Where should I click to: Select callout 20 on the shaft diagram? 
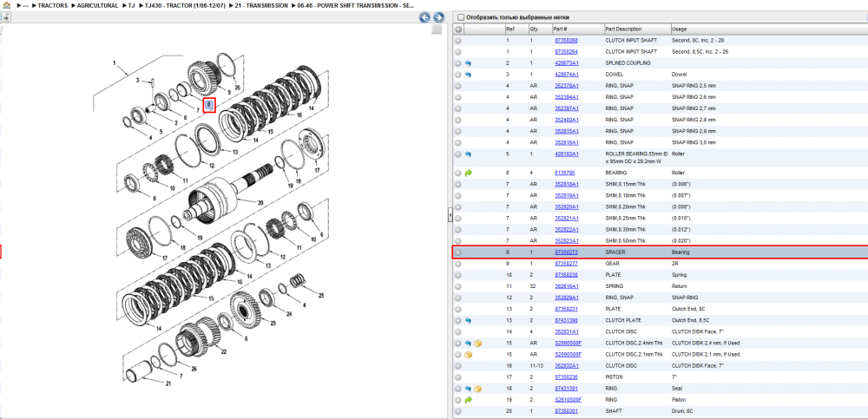pos(260,202)
